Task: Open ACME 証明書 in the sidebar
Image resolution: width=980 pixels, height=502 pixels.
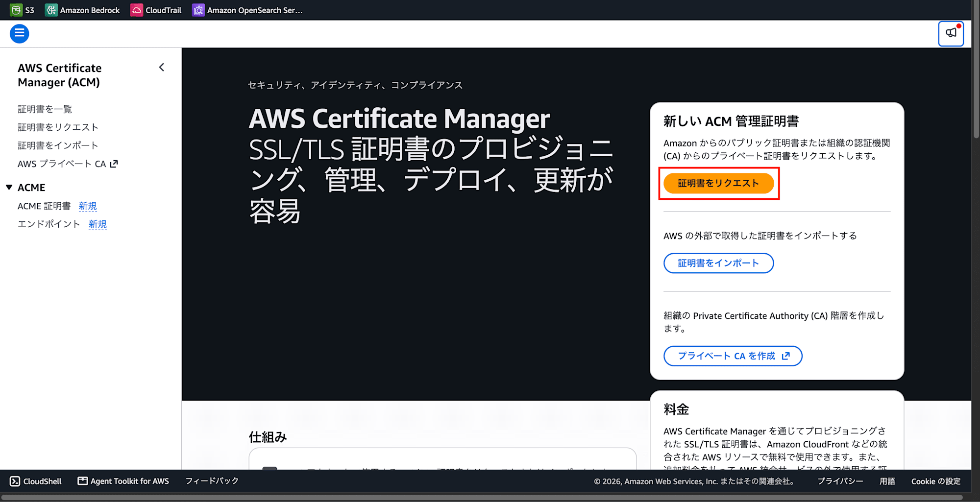Action: click(x=44, y=206)
